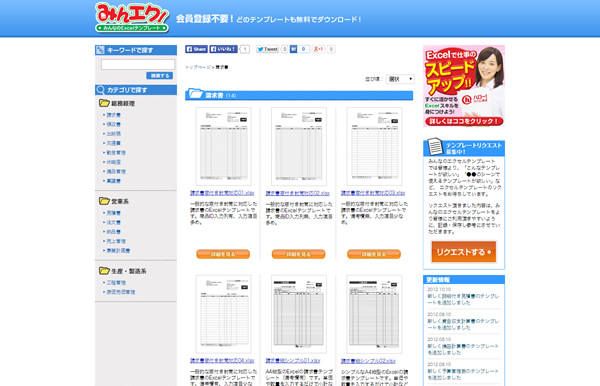This screenshot has height=386, width=600.
Task: Open 請求書 in the sidebar categories
Action: point(114,115)
